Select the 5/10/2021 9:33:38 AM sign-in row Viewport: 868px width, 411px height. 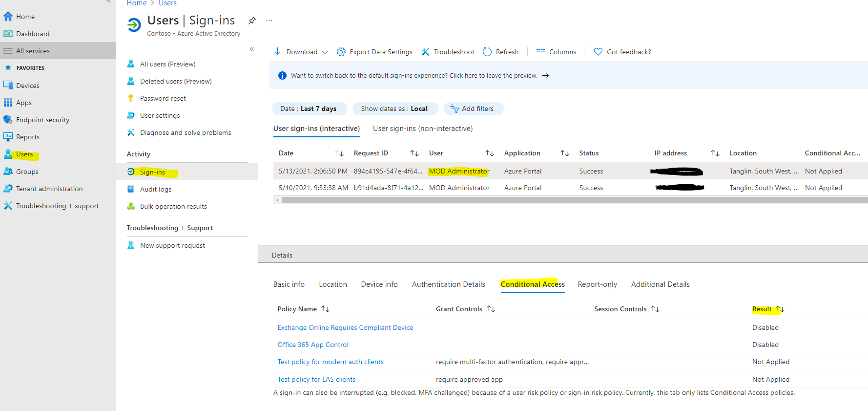(571, 188)
